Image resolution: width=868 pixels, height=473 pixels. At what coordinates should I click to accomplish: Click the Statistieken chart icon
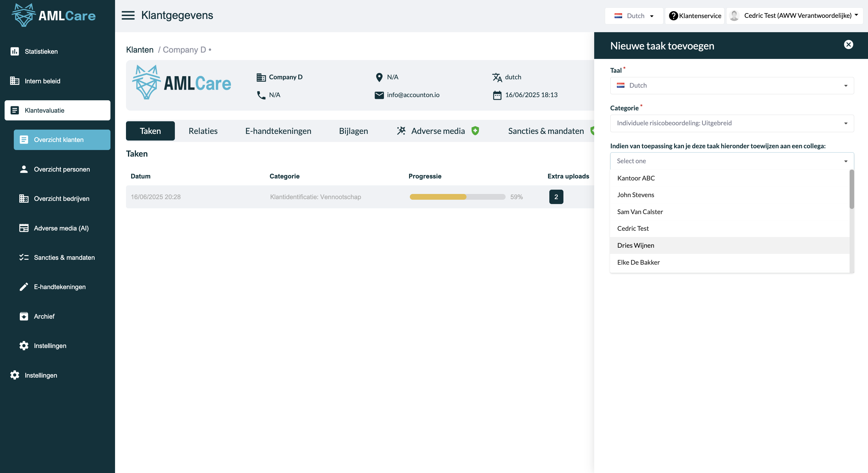point(14,51)
